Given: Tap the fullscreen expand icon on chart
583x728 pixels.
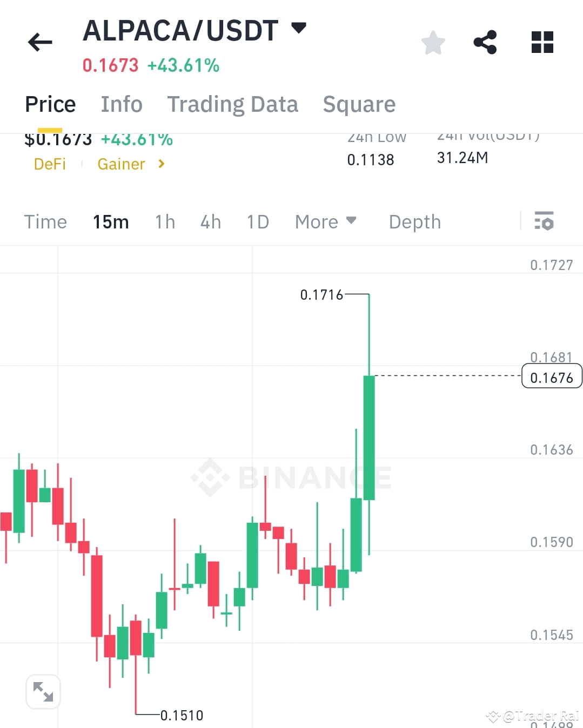Looking at the screenshot, I should tap(43, 691).
